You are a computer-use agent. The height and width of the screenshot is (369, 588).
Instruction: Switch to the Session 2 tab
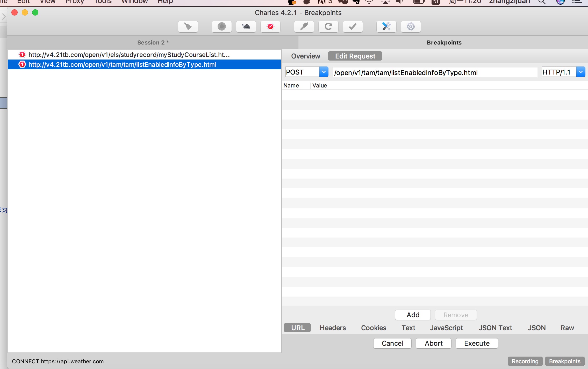153,42
